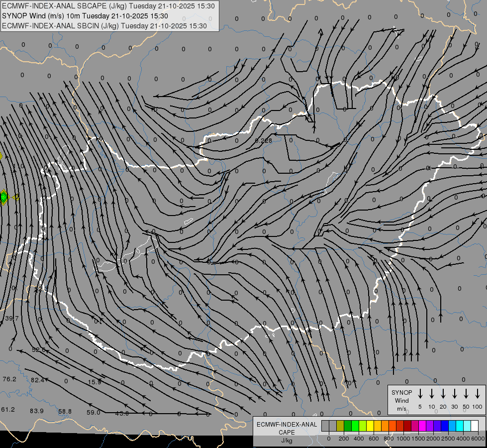Click the 400 tick label in the CAPE legend

point(359,439)
